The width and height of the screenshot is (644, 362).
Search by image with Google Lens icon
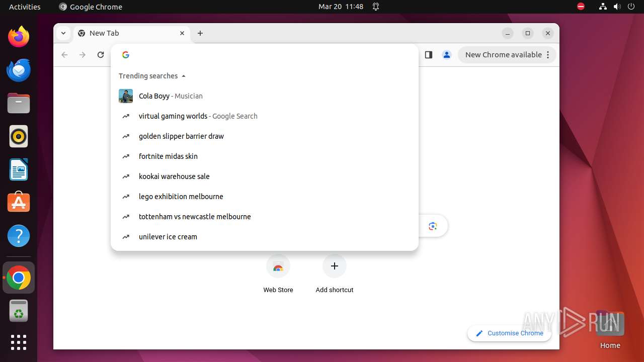tap(433, 226)
